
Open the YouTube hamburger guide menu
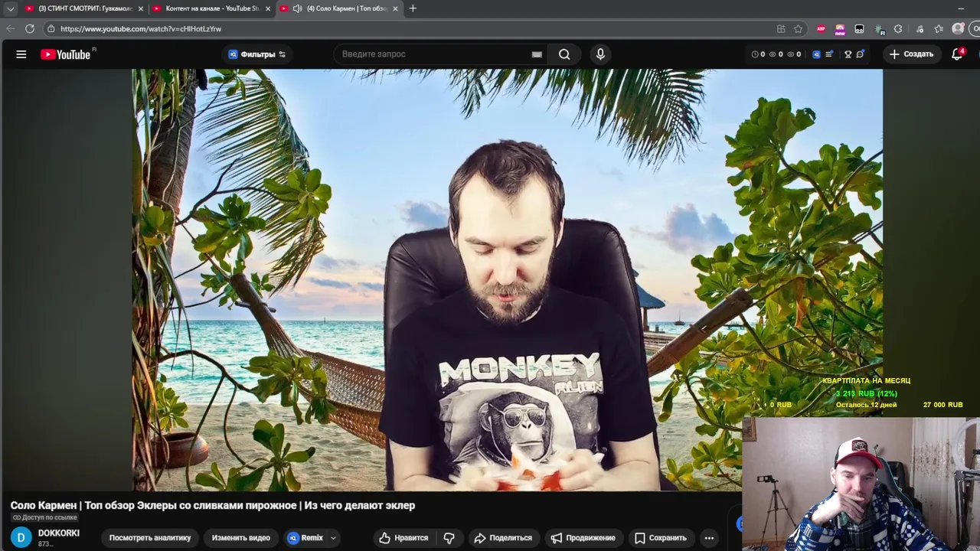tap(21, 54)
